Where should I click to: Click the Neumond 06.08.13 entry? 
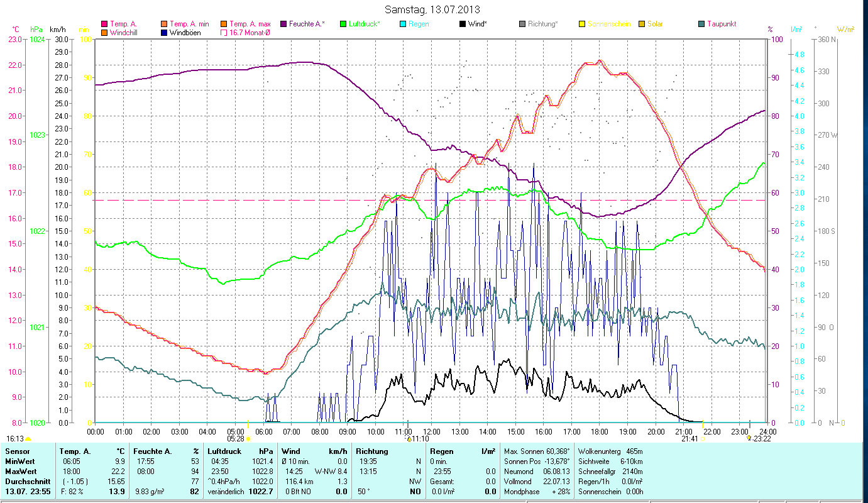(537, 472)
